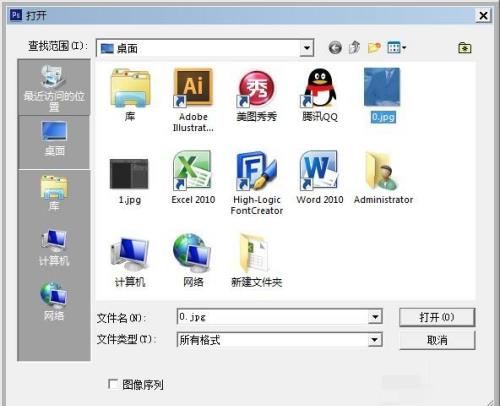
Task: Select the Adobe Illustrator shortcut
Action: [x=193, y=100]
